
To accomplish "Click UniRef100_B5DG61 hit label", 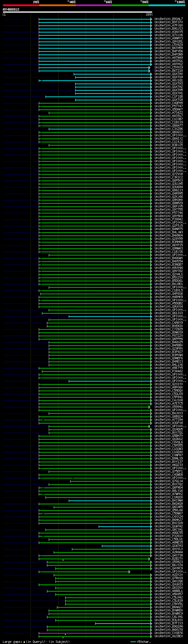I will (x=169, y=281).
